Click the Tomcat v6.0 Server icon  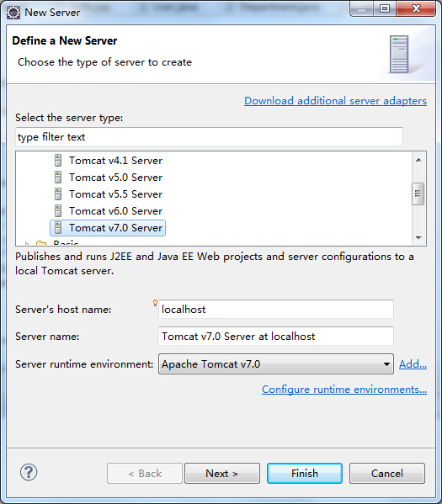[58, 211]
